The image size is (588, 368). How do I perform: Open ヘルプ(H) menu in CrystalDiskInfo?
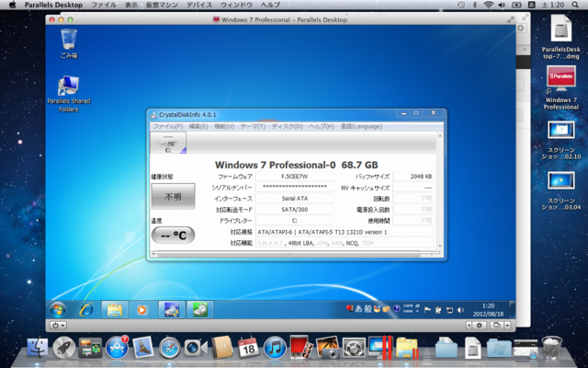point(322,127)
